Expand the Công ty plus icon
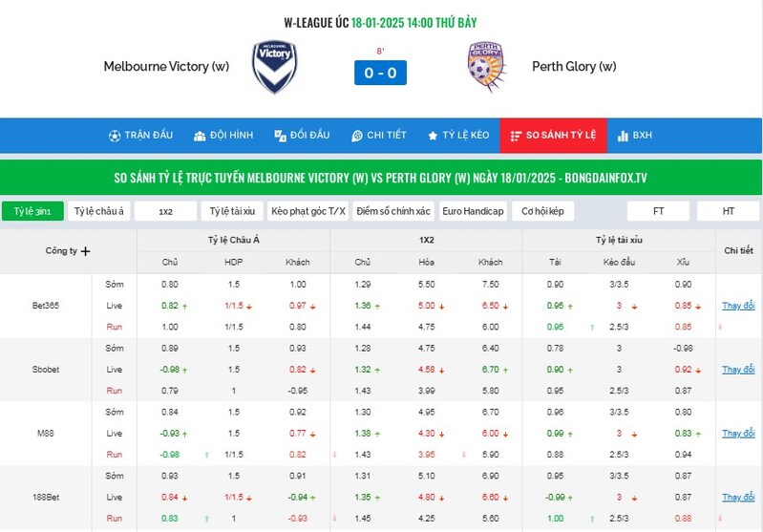The image size is (763, 532). [x=86, y=251]
